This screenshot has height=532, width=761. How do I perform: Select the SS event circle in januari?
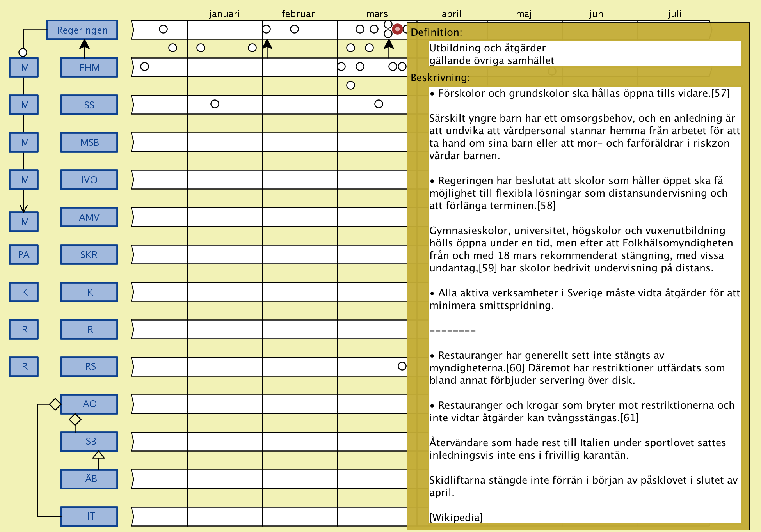(215, 104)
